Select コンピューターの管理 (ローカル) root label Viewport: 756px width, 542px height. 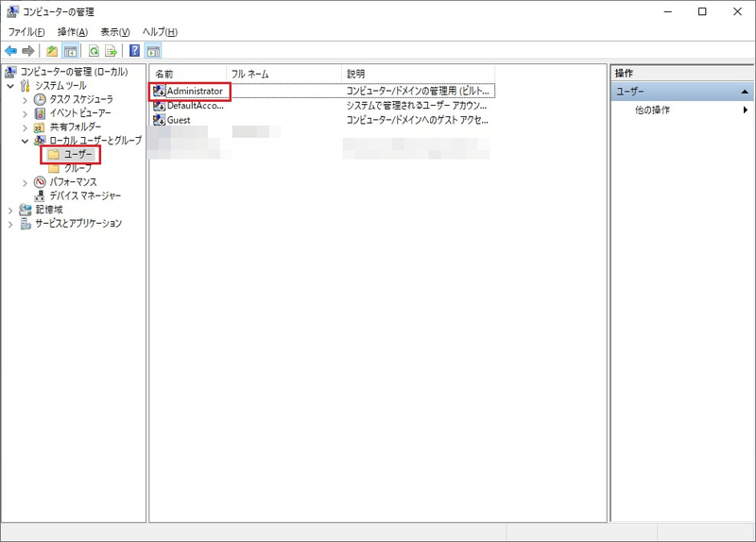75,72
